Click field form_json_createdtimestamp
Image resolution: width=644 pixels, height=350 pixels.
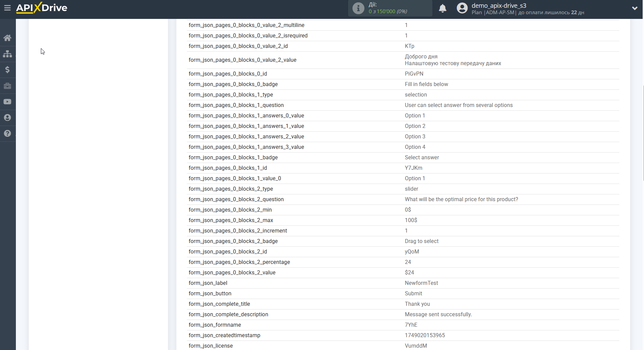pyautogui.click(x=224, y=335)
